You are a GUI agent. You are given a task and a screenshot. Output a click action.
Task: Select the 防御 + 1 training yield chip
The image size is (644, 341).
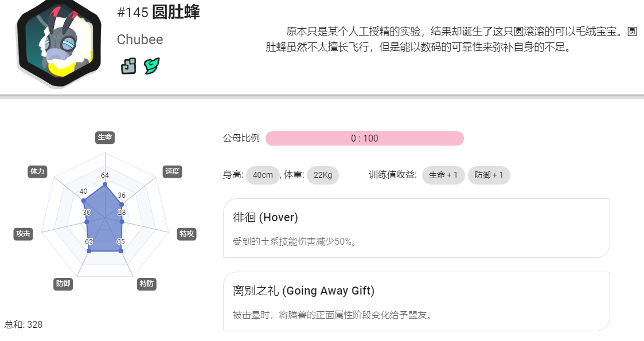tap(489, 175)
